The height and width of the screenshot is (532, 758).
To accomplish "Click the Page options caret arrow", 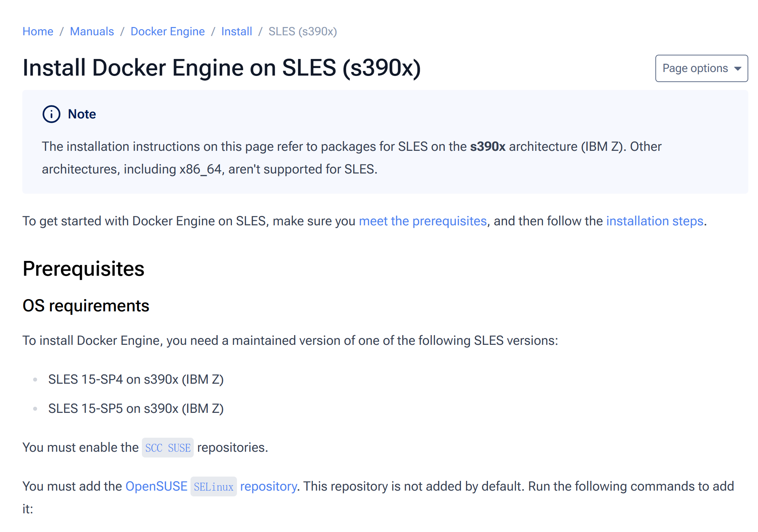I will (x=737, y=69).
